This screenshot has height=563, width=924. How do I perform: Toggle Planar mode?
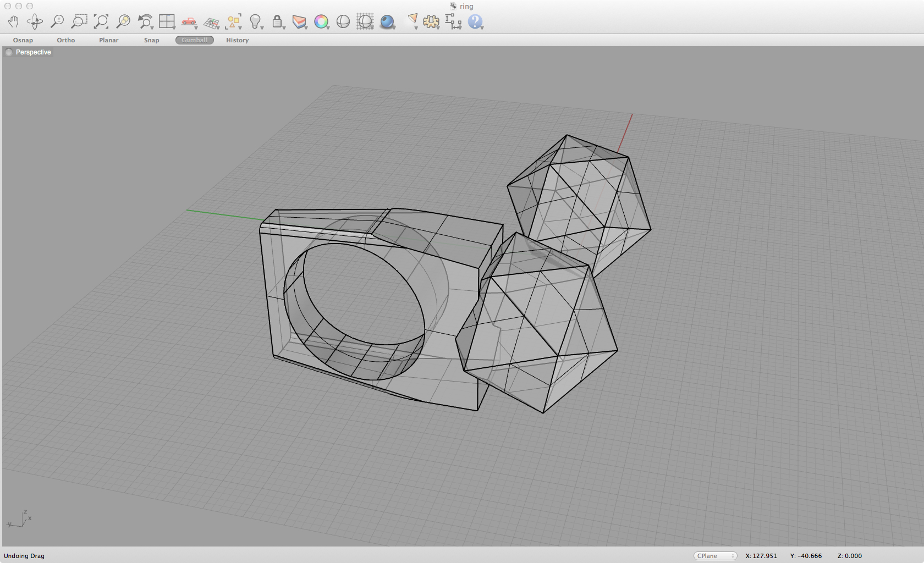pyautogui.click(x=109, y=40)
